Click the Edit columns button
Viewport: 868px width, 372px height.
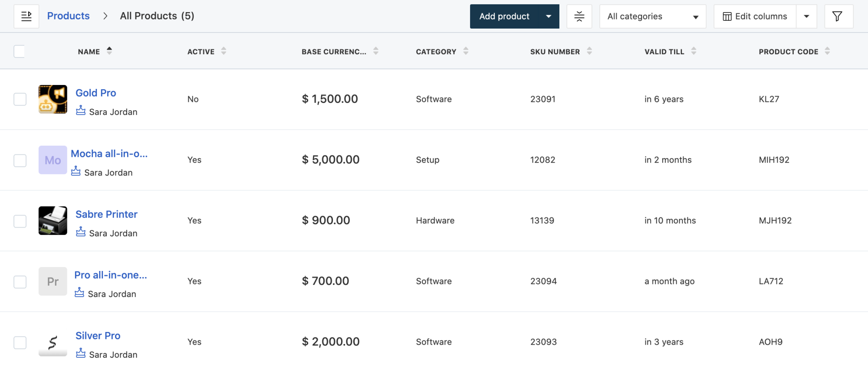point(755,16)
